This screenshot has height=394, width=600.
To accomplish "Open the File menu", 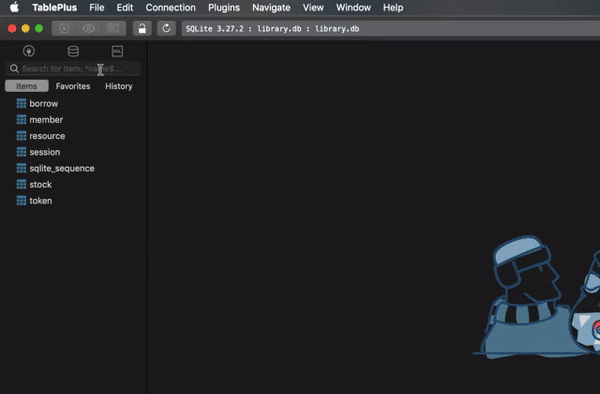I will (97, 8).
